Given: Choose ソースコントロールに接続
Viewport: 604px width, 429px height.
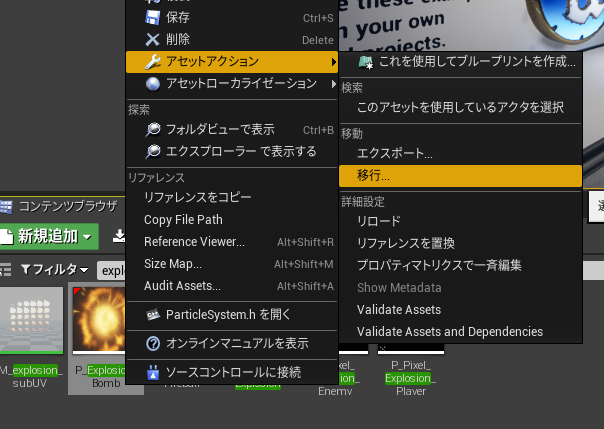Looking at the screenshot, I should click(x=232, y=372).
